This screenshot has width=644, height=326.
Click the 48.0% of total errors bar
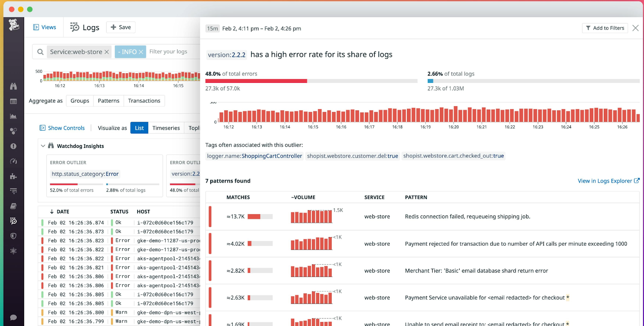[256, 81]
